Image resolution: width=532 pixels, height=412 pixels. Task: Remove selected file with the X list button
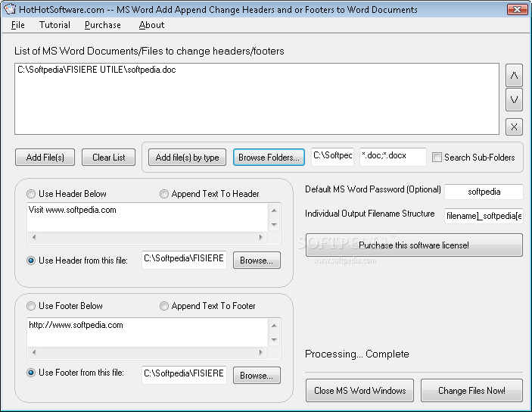pyautogui.click(x=514, y=127)
